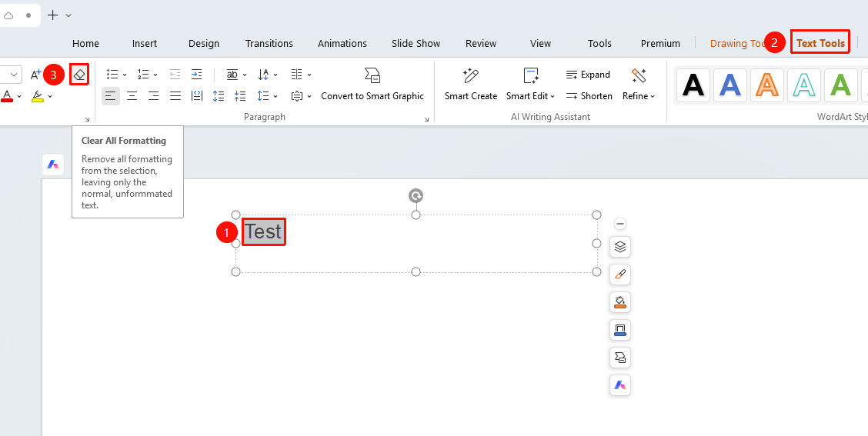Click the Shorten text button
Image resolution: width=868 pixels, height=436 pixels.
click(x=589, y=95)
